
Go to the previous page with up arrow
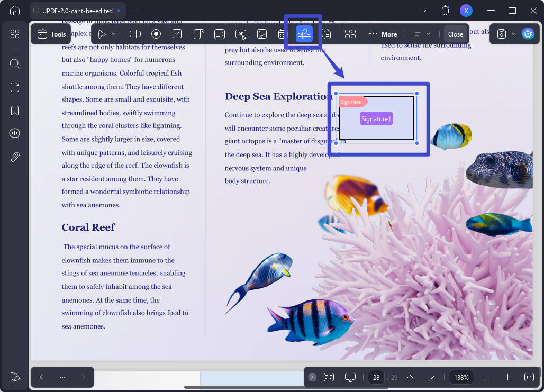(x=410, y=377)
